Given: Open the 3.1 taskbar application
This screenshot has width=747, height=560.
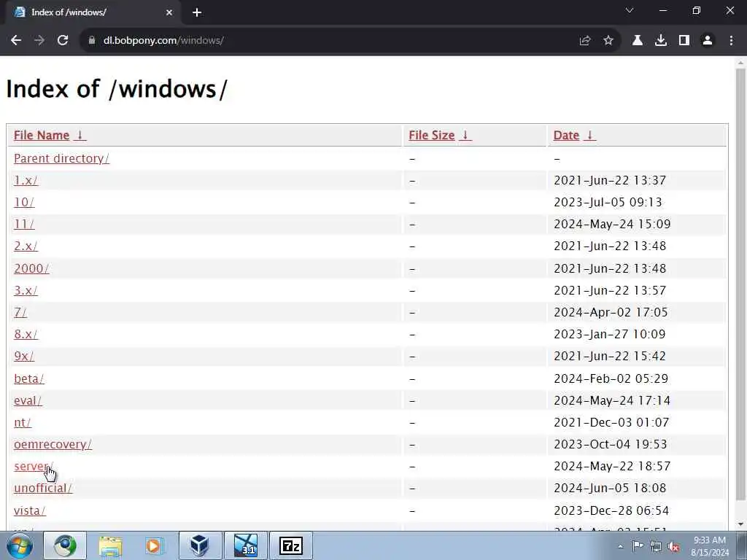Looking at the screenshot, I should [246, 545].
